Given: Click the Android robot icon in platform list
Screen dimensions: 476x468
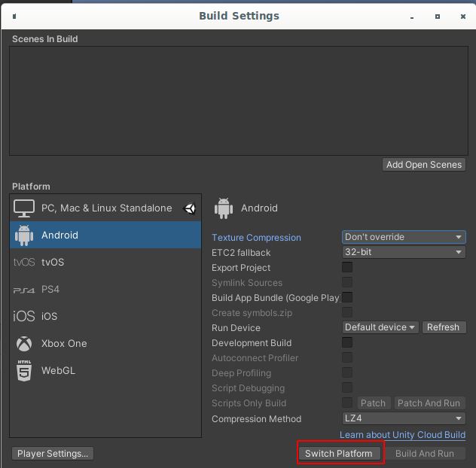Looking at the screenshot, I should (24, 236).
